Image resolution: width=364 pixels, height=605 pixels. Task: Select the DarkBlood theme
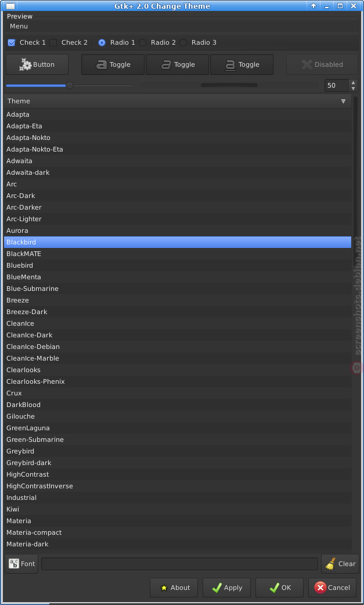178,405
